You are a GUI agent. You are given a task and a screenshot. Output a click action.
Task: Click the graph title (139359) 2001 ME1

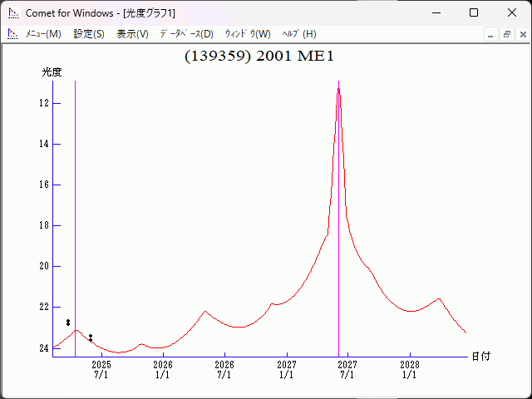coord(259,57)
